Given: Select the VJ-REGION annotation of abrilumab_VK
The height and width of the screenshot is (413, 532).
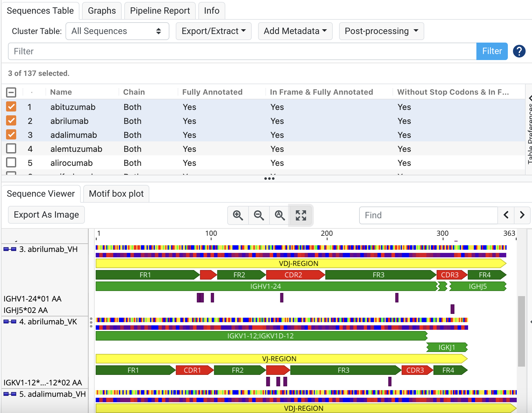Looking at the screenshot, I should 281,359.
